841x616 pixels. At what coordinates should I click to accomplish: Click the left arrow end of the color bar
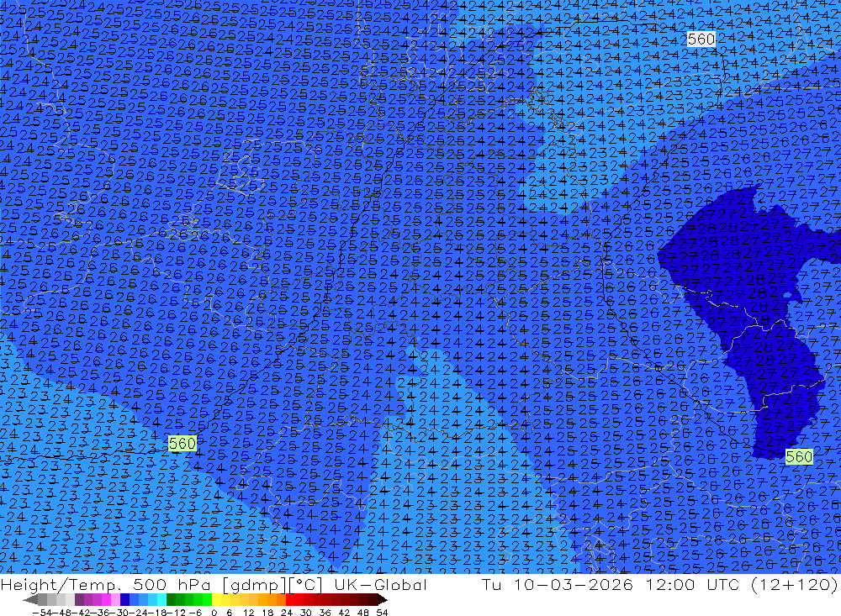click(30, 600)
